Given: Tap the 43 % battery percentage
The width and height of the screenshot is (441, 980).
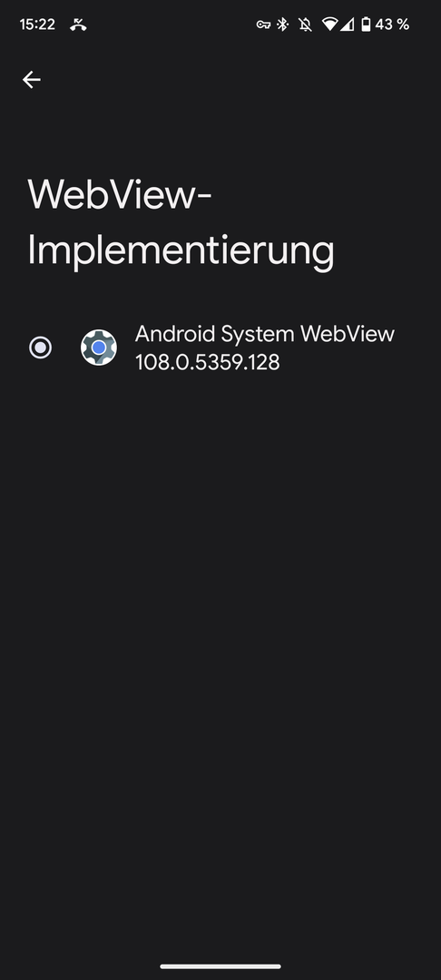Looking at the screenshot, I should point(392,25).
